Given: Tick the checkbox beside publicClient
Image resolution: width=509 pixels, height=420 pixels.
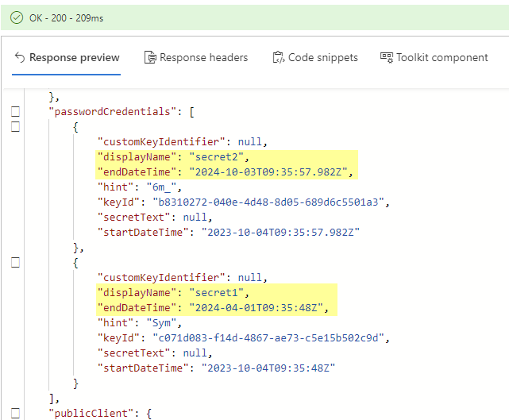Looking at the screenshot, I should [15, 413].
